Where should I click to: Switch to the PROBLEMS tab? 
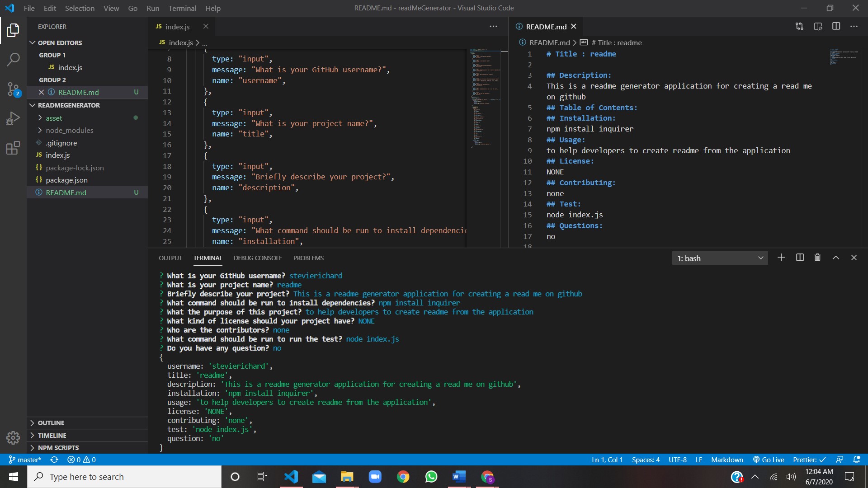(308, 258)
